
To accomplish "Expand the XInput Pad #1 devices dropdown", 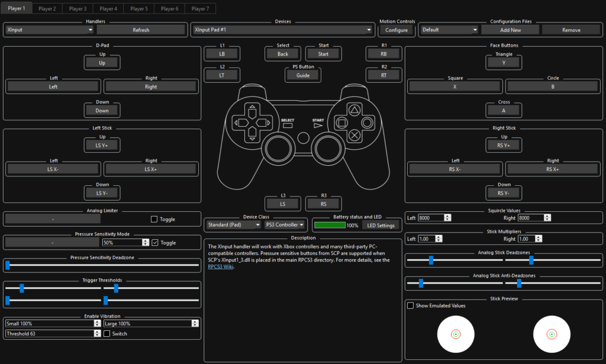I will [x=282, y=30].
